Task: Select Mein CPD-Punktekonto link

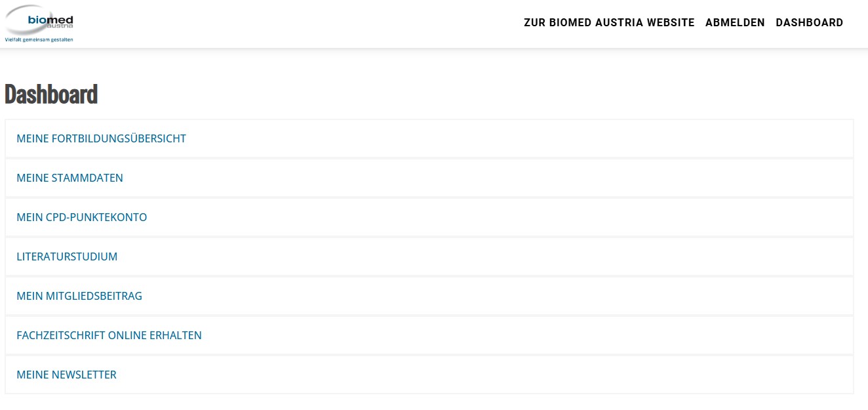Action: click(x=81, y=217)
